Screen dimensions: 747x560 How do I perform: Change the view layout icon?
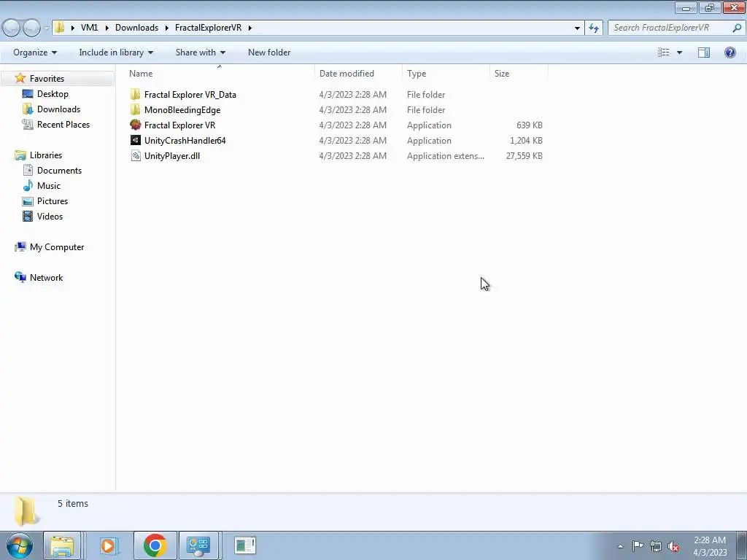663,52
